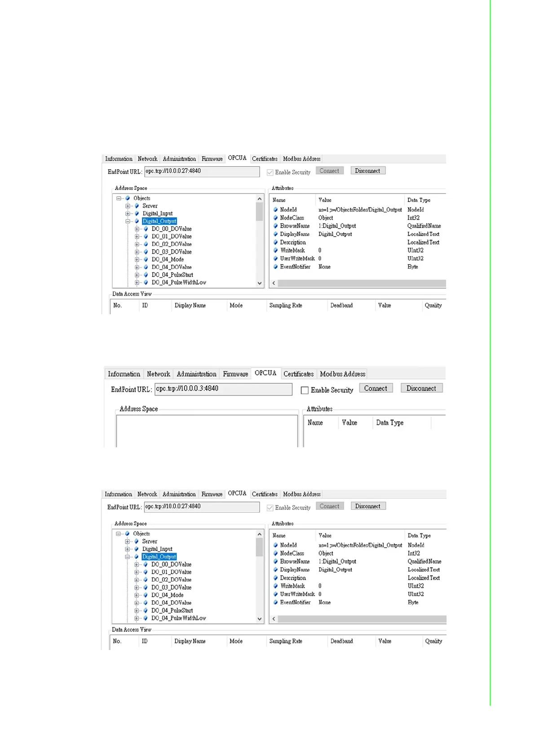Click BrowseName attribute icon in bottom screenshot
The image size is (535, 756).
coord(275,562)
